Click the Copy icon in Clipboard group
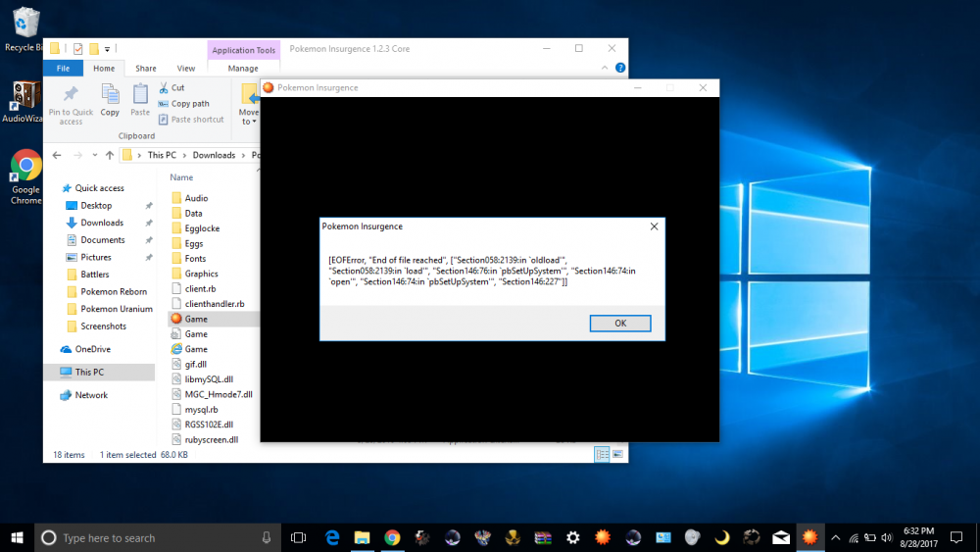This screenshot has width=980, height=552. [110, 100]
